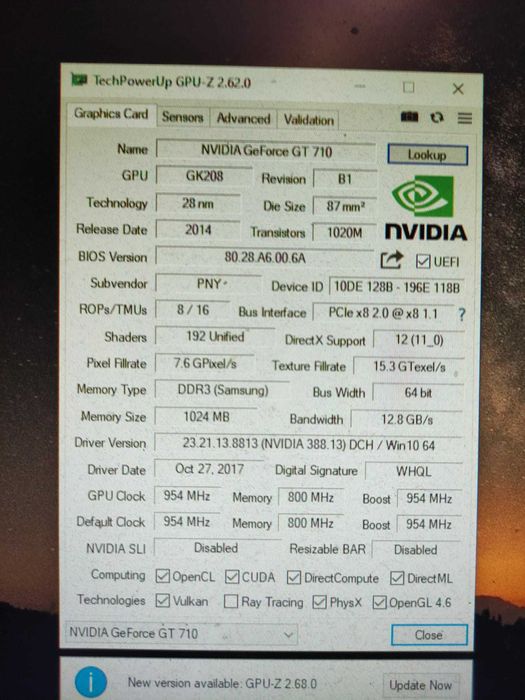This screenshot has height=700, width=525.
Task: Close GPU-Z with the X button
Action: [x=458, y=89]
